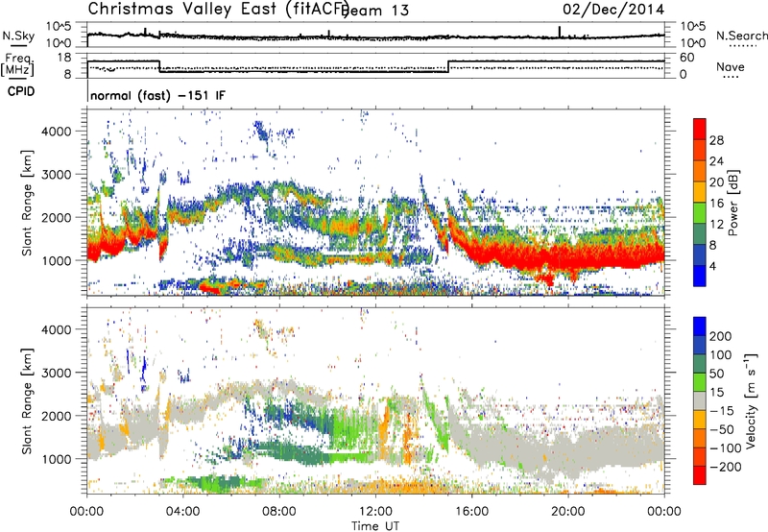The height and width of the screenshot is (532, 768).
Task: Click the '60' tick on the Nave axis
Action: click(686, 58)
